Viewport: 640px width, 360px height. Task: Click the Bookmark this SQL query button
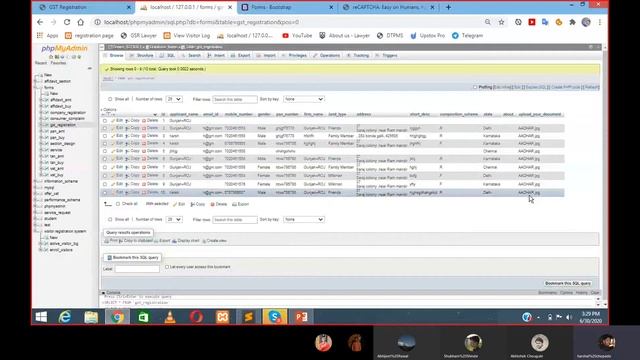coord(568,283)
